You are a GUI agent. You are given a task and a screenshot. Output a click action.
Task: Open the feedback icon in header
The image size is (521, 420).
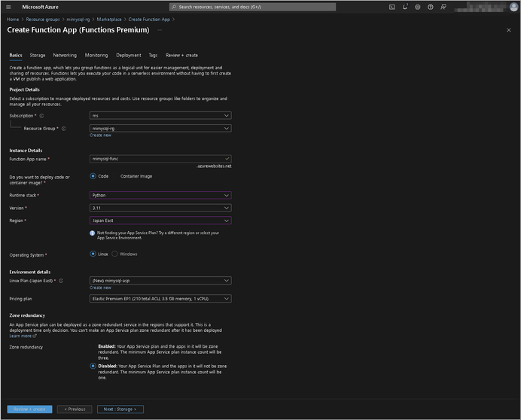pyautogui.click(x=443, y=7)
